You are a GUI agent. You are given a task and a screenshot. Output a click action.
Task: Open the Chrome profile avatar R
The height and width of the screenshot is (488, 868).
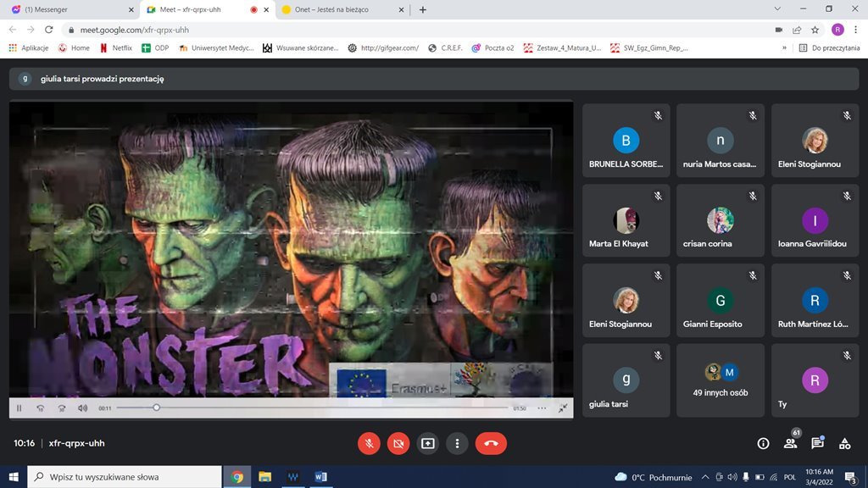(837, 30)
